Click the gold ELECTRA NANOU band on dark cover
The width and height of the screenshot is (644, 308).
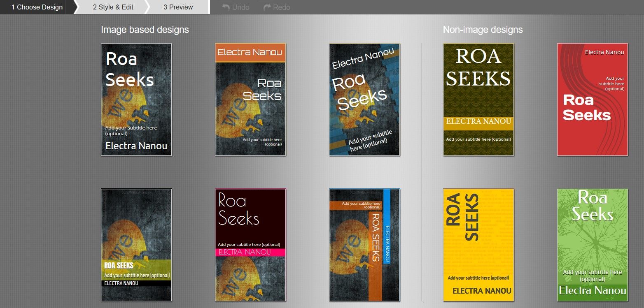(x=478, y=121)
